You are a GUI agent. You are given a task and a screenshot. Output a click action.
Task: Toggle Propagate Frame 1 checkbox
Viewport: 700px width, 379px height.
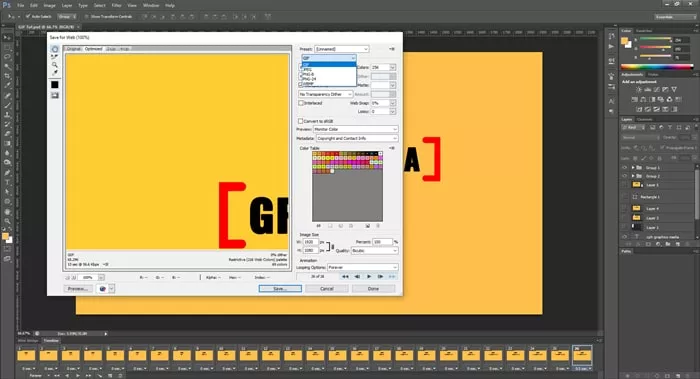(662, 147)
